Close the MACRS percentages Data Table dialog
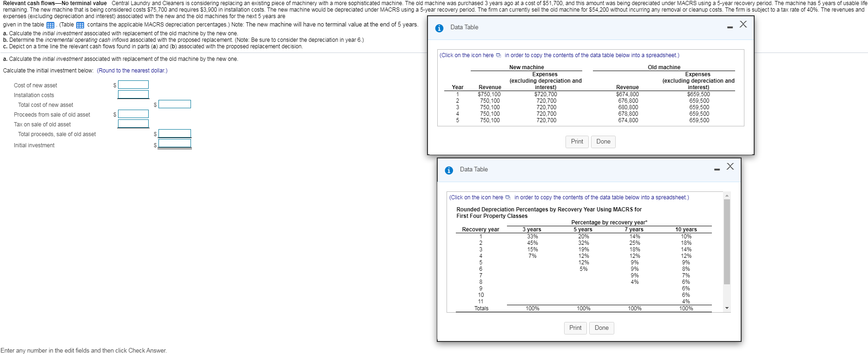Image resolution: width=868 pixels, height=354 pixels. (x=730, y=166)
